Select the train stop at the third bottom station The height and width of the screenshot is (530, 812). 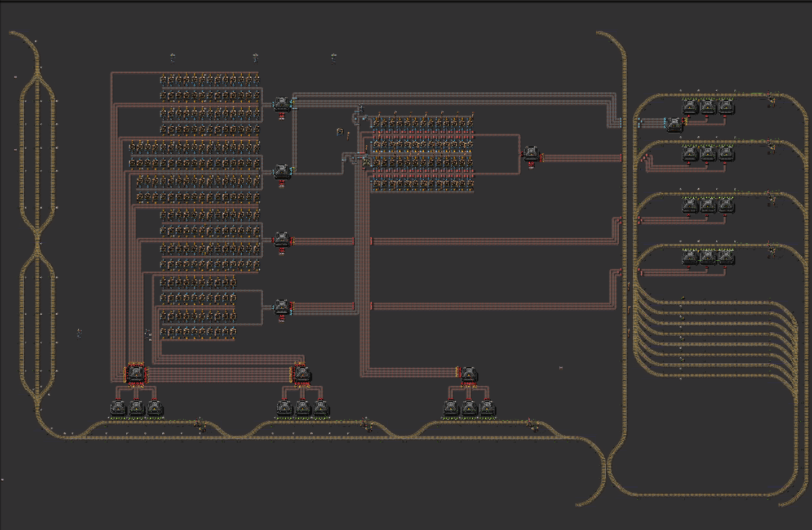pyautogui.click(x=533, y=425)
